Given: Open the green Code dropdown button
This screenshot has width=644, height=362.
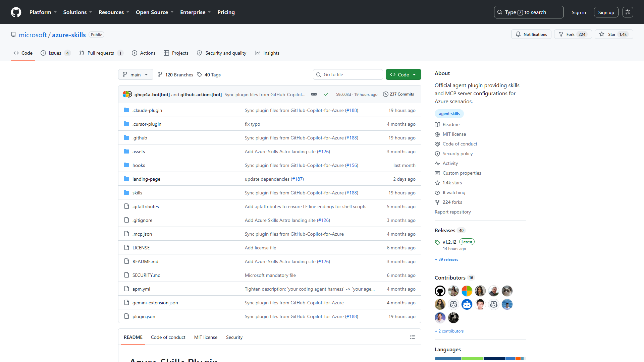Looking at the screenshot, I should pos(403,74).
